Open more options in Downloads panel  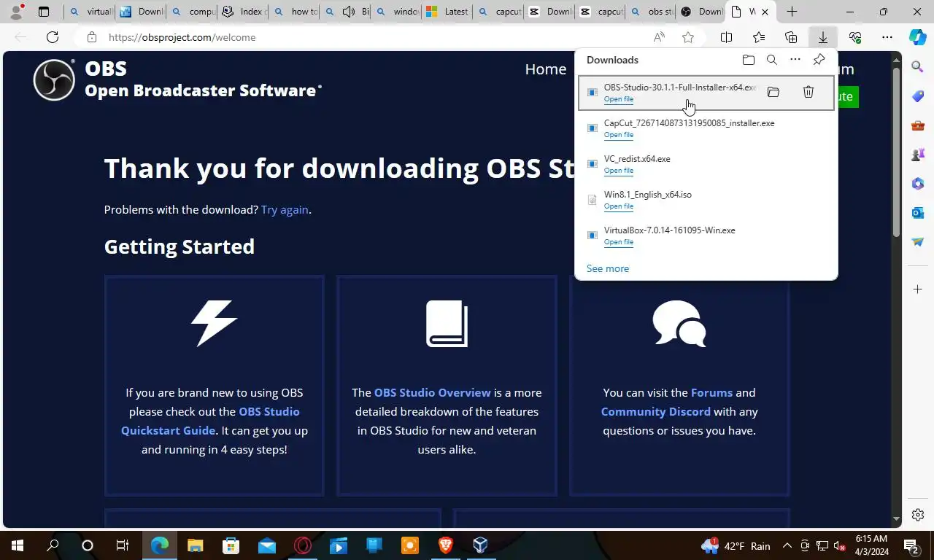[795, 60]
